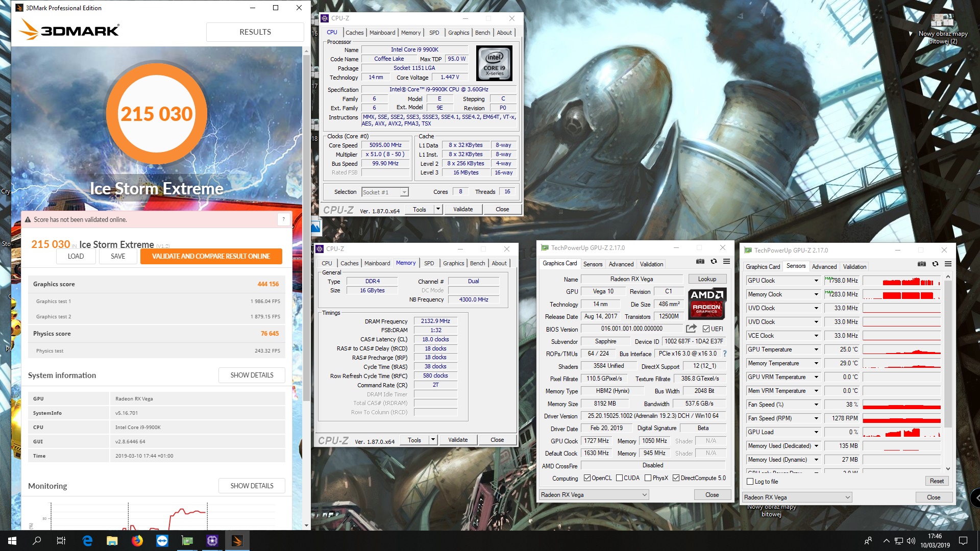Open Tools dropdown arrow in upper CPU-Z

pos(438,209)
